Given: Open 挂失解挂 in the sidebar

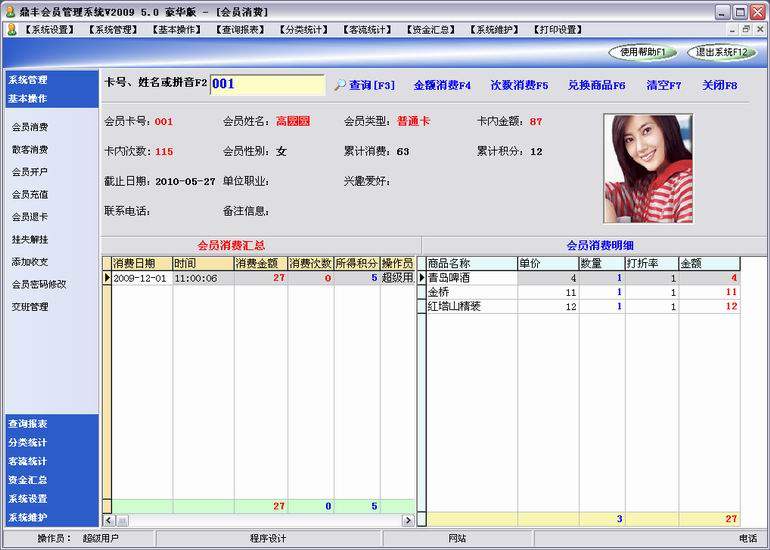Looking at the screenshot, I should pyautogui.click(x=30, y=239).
